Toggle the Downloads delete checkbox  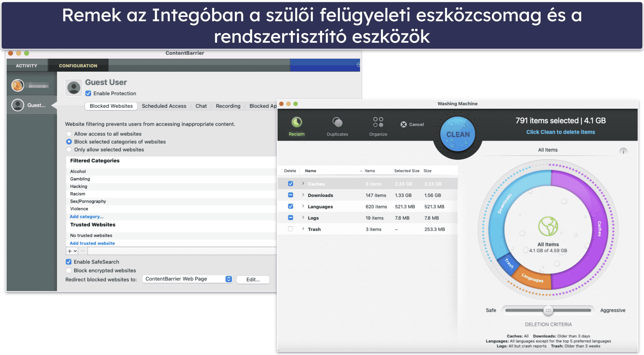[290, 195]
